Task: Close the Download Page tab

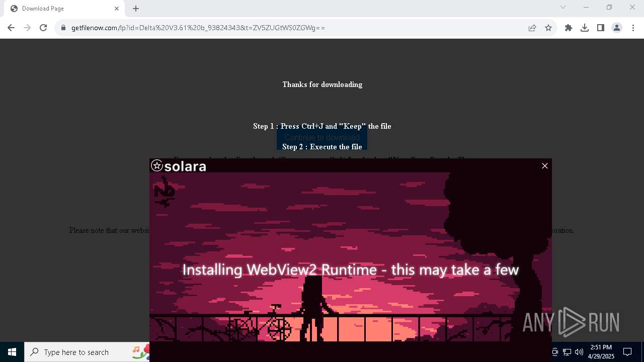Action: 117,9
